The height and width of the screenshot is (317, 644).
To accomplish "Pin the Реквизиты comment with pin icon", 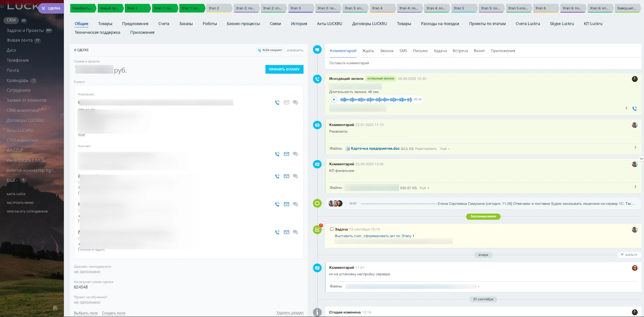I will pos(635,147).
